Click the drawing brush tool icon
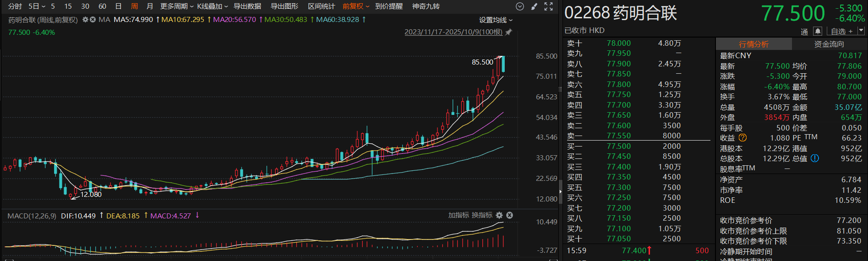Screen dimensions: 868x261 click(534, 6)
